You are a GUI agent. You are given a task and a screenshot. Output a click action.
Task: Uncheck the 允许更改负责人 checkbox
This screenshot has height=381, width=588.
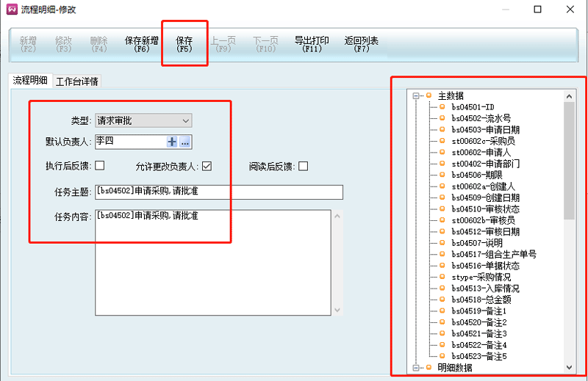click(x=207, y=166)
